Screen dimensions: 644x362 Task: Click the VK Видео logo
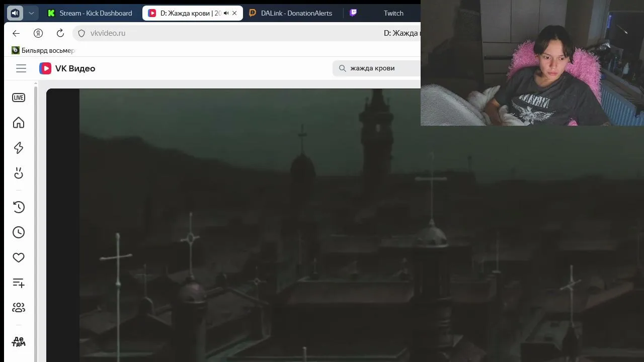point(67,68)
